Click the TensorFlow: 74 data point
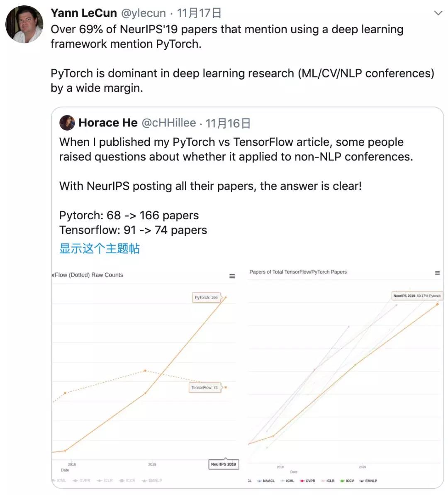The width and height of the screenshot is (448, 495). pyautogui.click(x=226, y=387)
